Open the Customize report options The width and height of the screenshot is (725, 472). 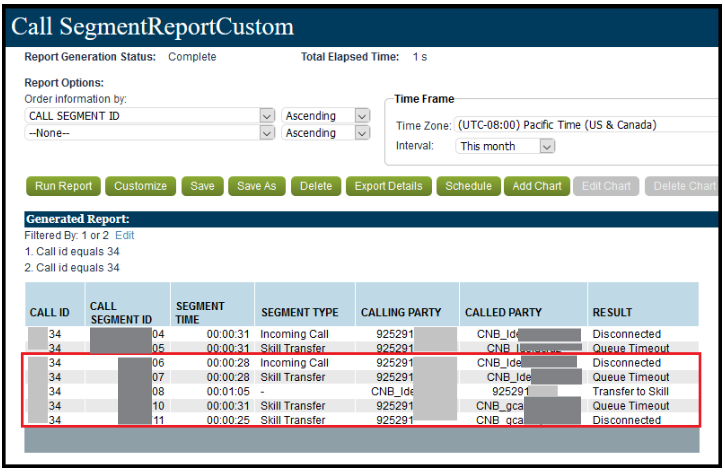pos(141,186)
